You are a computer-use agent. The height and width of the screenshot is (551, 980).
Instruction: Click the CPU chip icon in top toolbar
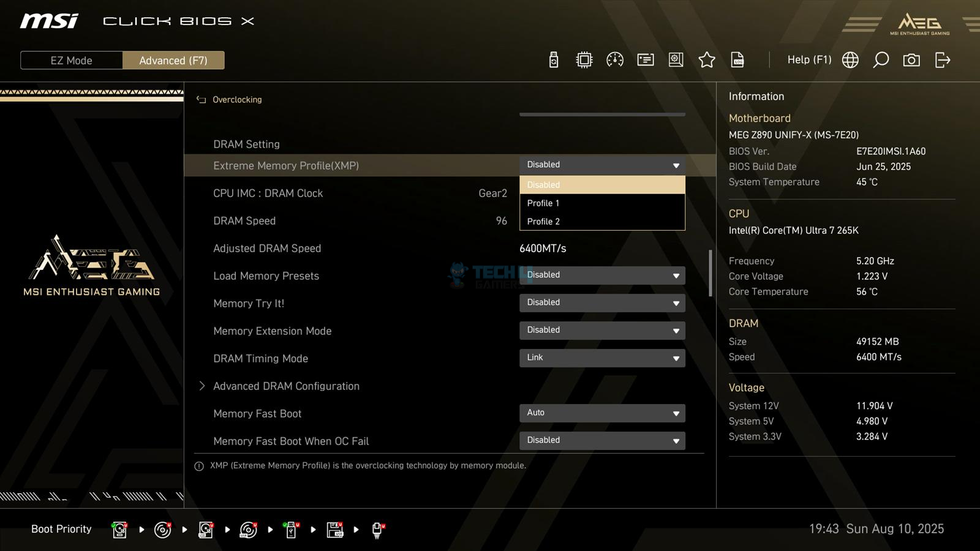coord(584,60)
